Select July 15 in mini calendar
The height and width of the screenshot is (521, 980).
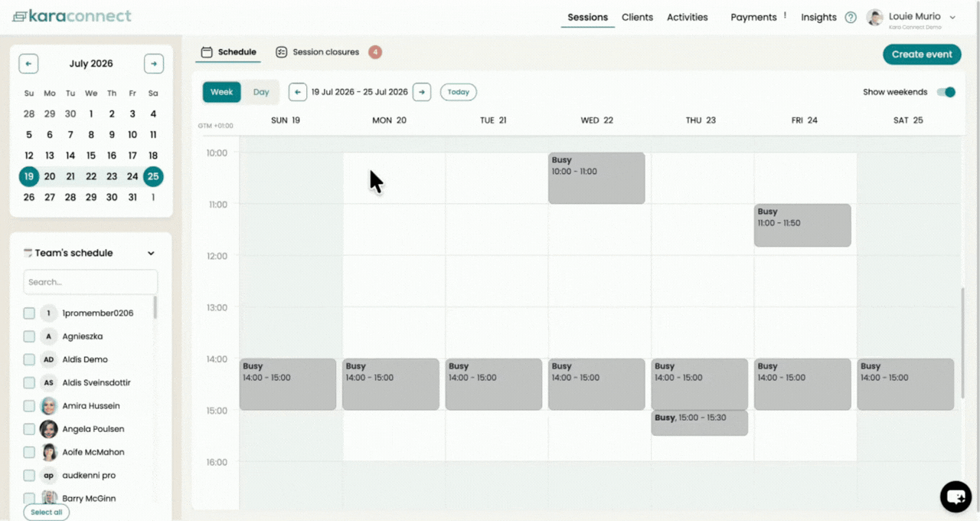coord(91,156)
